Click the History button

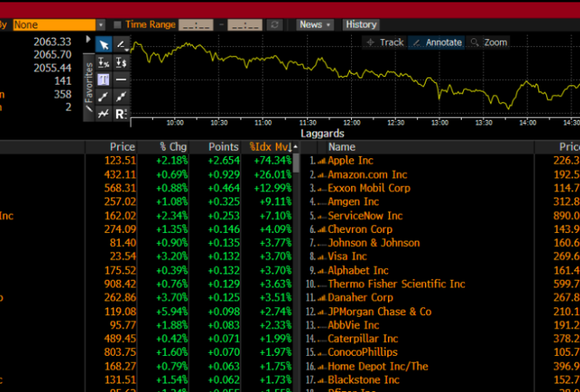coord(361,24)
